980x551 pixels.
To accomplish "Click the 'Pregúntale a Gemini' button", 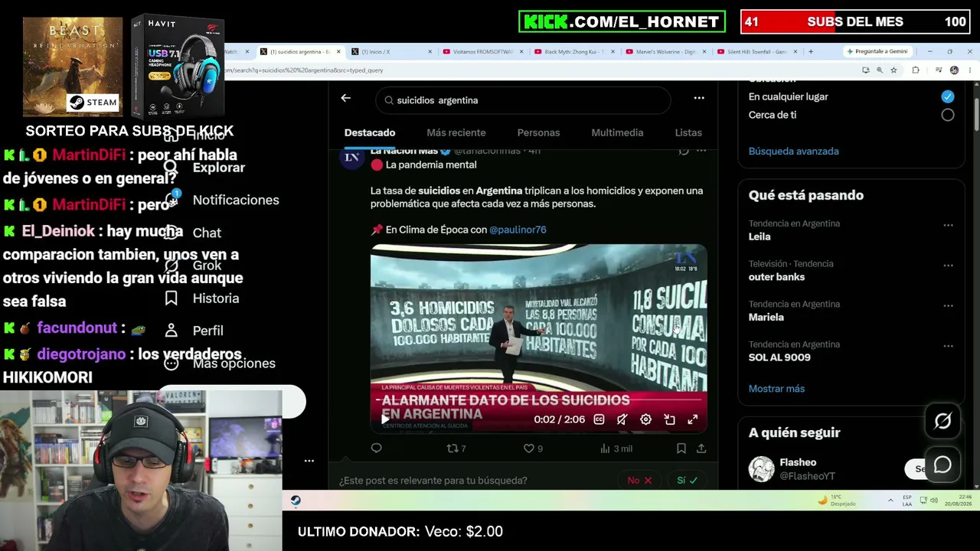I will pos(877,52).
